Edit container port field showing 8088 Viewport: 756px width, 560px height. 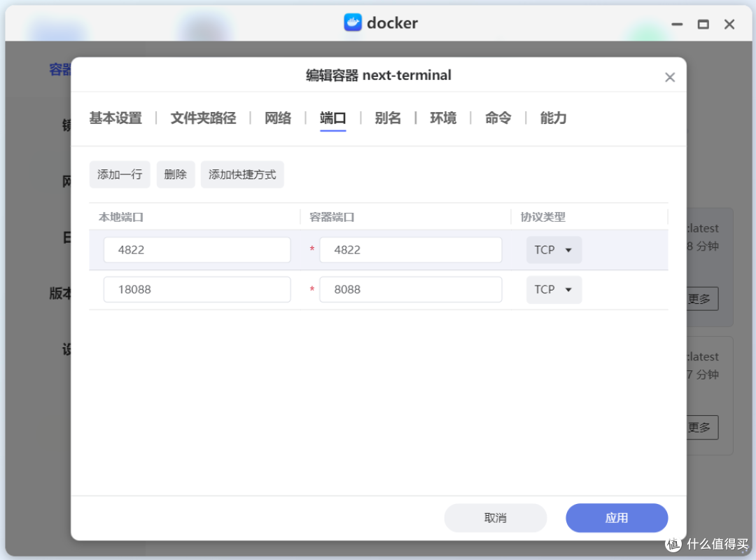coord(411,289)
